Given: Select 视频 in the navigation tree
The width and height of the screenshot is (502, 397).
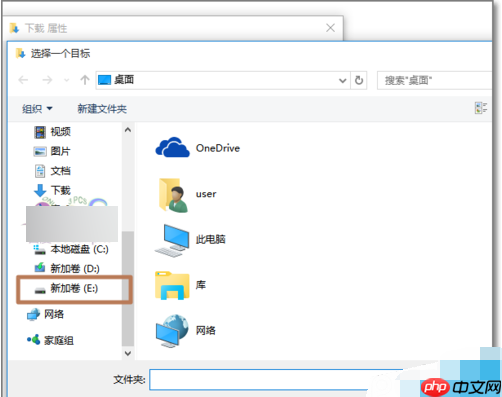Looking at the screenshot, I should [60, 132].
